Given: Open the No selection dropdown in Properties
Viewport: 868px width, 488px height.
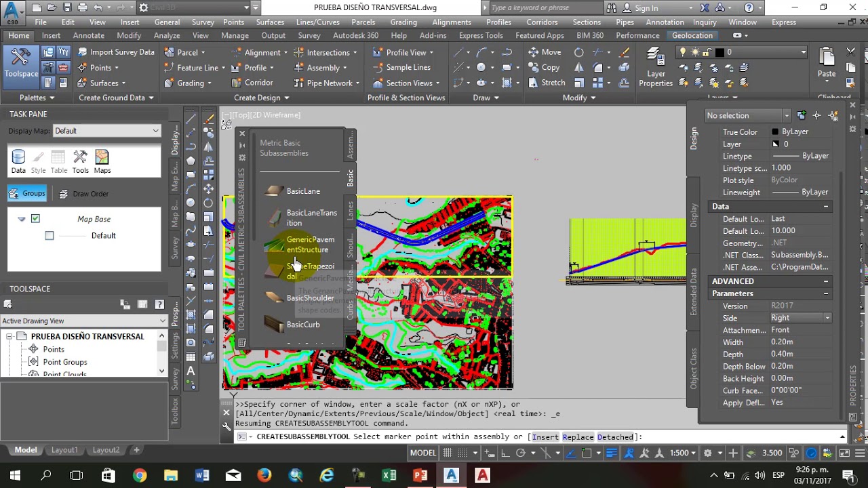Looking at the screenshot, I should click(748, 115).
